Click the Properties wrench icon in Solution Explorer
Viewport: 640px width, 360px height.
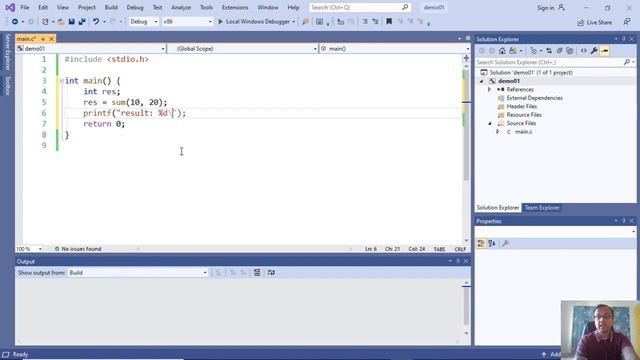tap(594, 51)
